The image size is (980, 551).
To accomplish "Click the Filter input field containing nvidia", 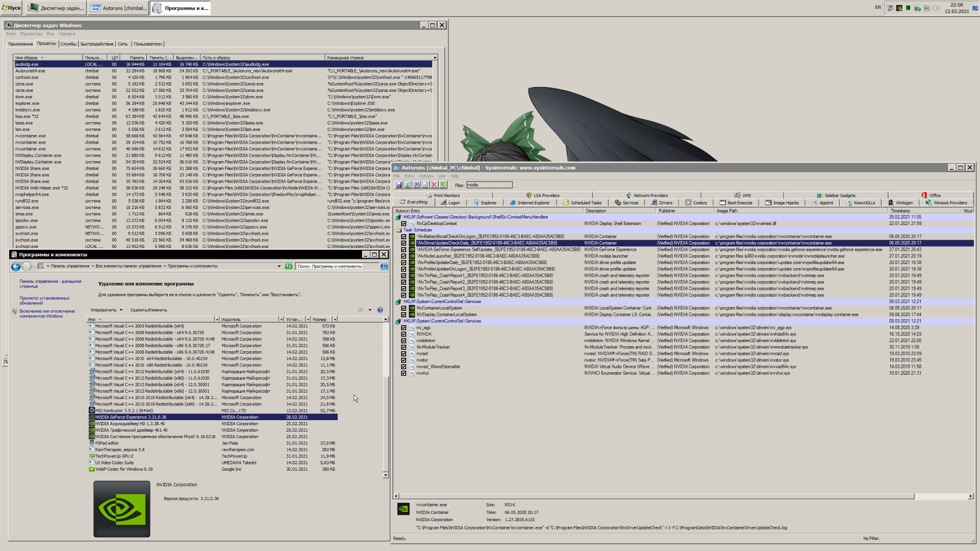I will 489,185.
